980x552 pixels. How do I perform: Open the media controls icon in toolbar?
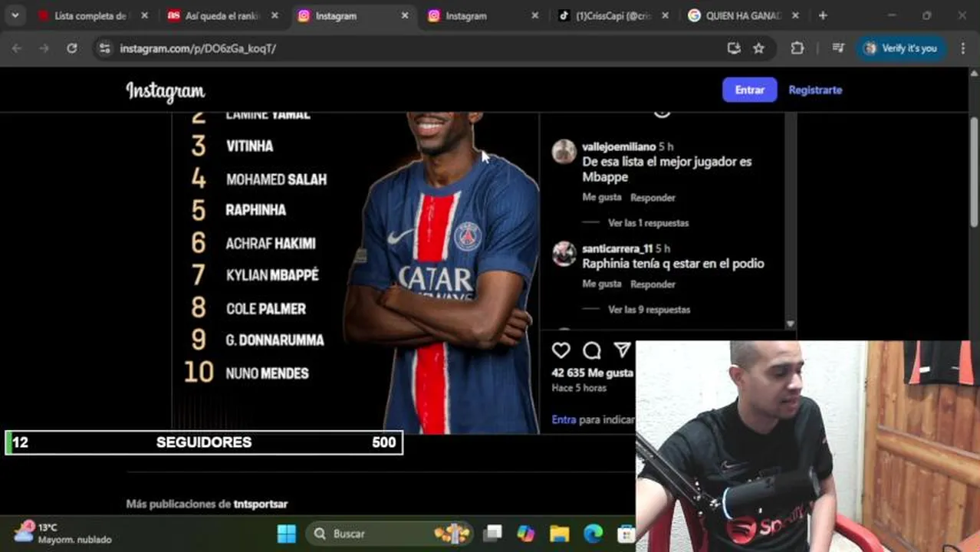point(837,48)
